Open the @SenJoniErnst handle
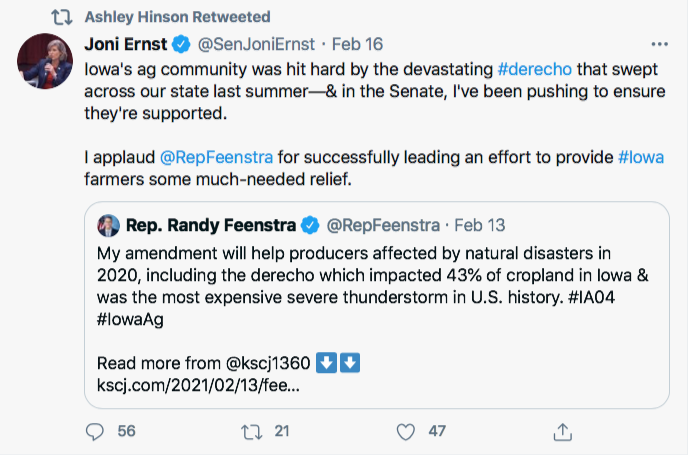688x455 pixels. point(256,44)
